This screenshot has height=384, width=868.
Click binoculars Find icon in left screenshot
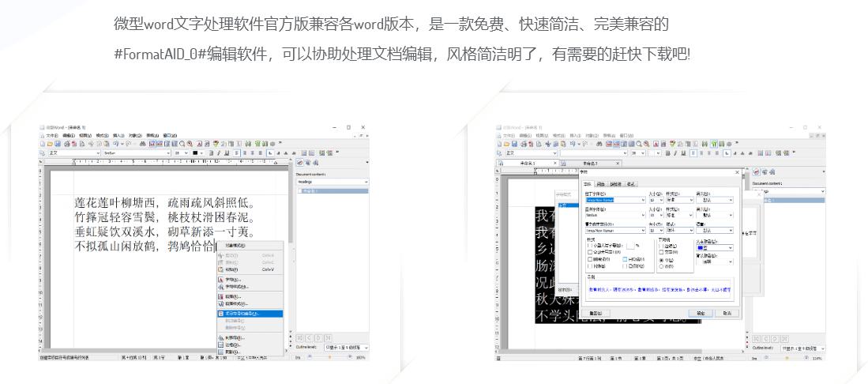[x=142, y=144]
